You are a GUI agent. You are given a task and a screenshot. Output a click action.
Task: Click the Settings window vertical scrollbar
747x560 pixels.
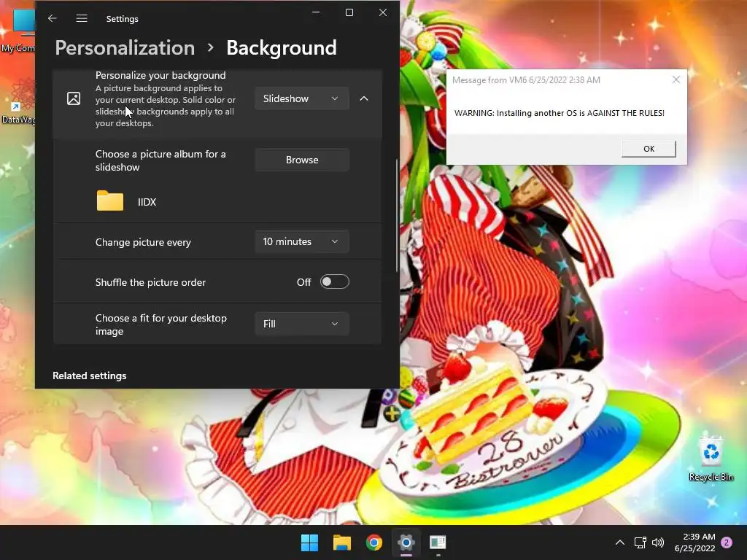point(397,216)
